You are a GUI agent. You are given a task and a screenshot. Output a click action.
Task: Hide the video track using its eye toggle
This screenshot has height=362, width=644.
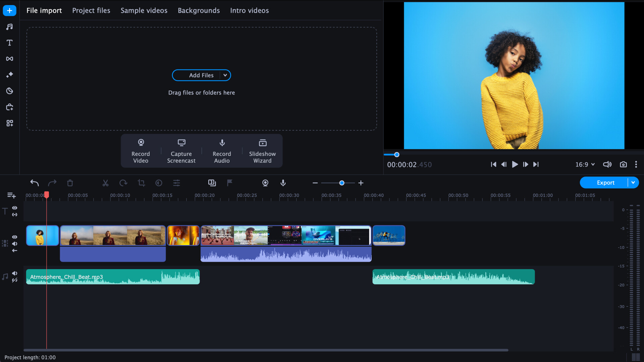click(x=15, y=237)
